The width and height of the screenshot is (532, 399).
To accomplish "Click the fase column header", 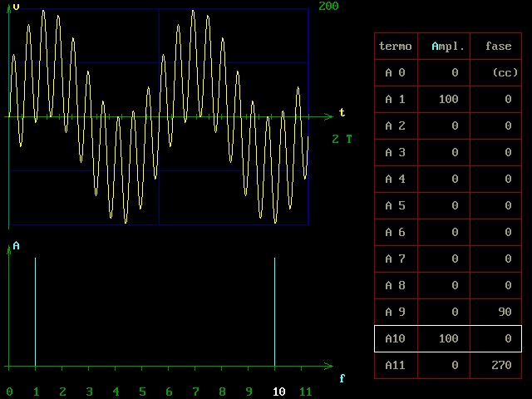I will coord(499,46).
